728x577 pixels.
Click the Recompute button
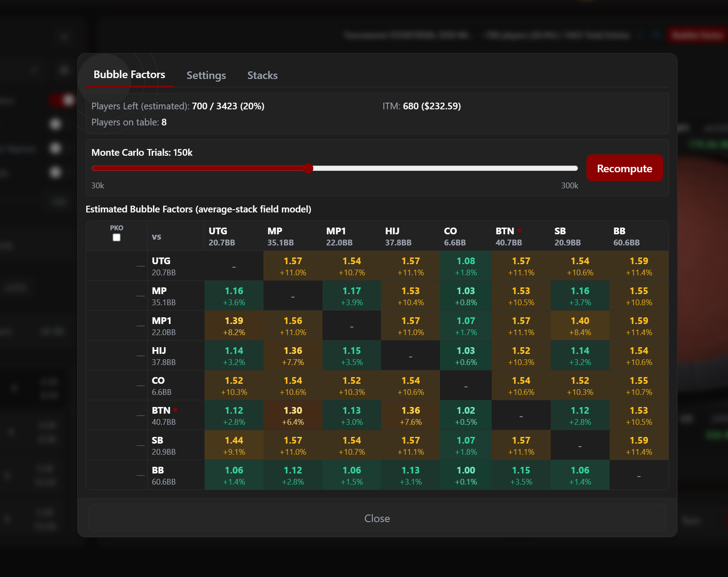pyautogui.click(x=624, y=168)
